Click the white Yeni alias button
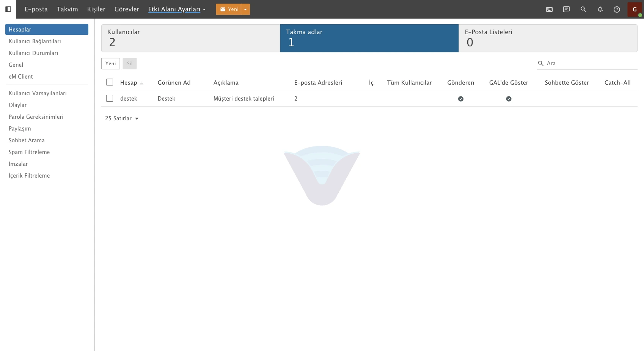644x351 pixels. pyautogui.click(x=111, y=63)
